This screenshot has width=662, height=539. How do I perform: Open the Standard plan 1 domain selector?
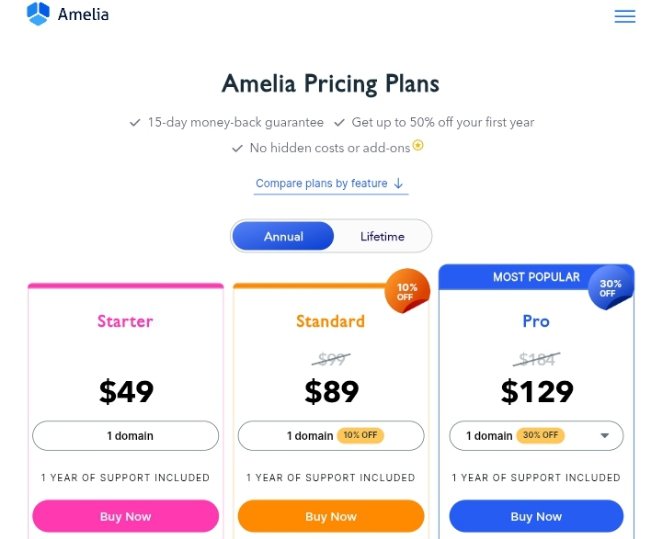(x=331, y=436)
